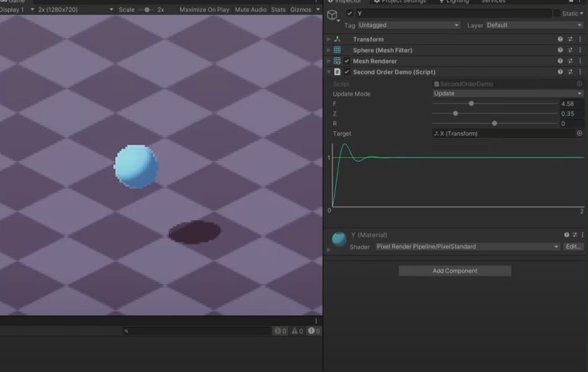Open the Update Mode dropdown
This screenshot has height=372, width=588.
click(x=508, y=93)
